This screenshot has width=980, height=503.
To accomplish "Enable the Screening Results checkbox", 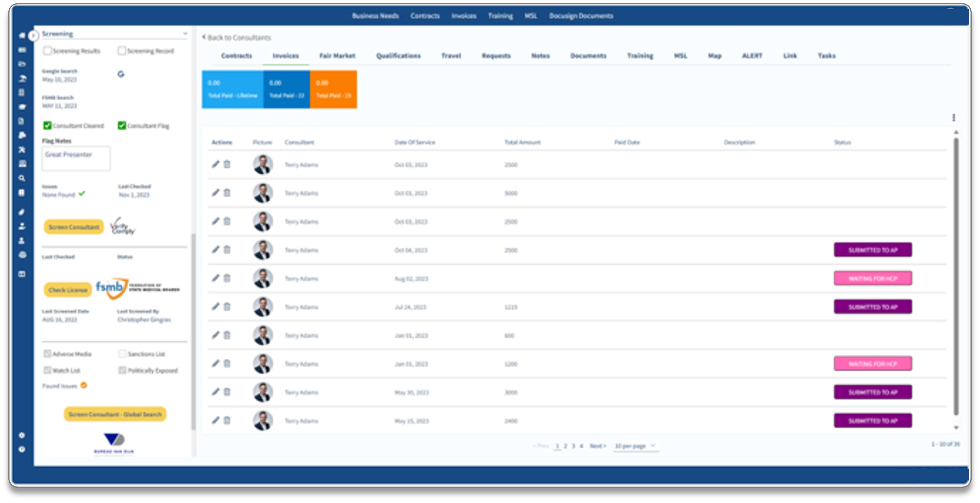I will [47, 51].
